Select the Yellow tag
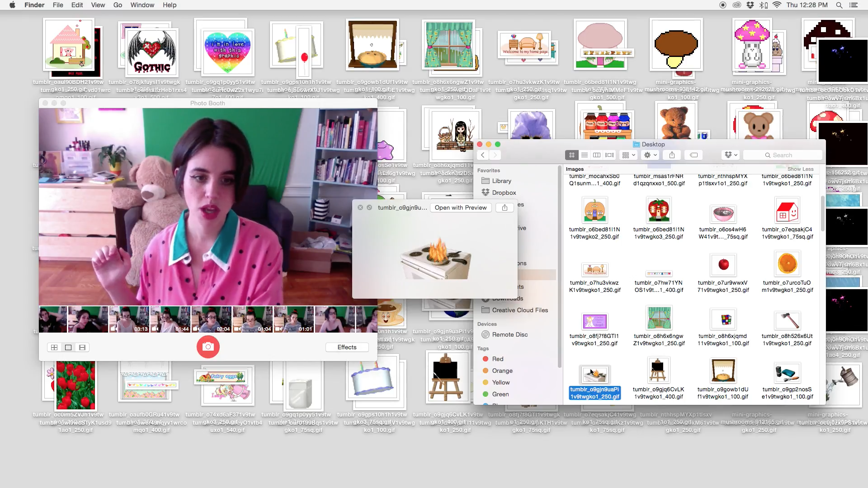The image size is (868, 488). [500, 382]
